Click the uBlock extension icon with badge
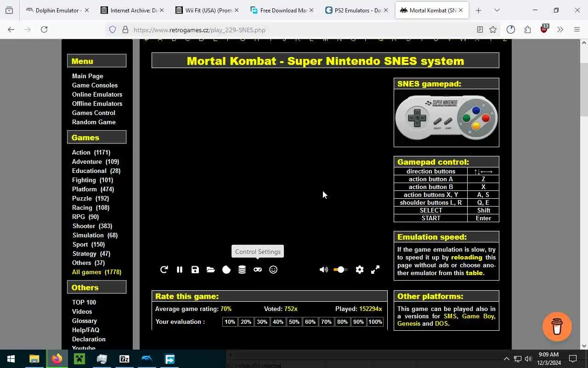The image size is (588, 368). [544, 29]
